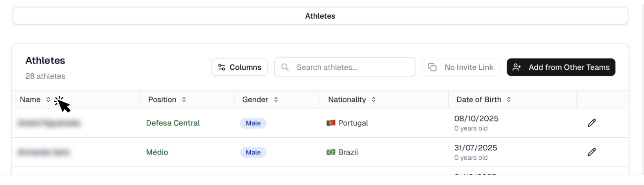Sort the table by Name column arrows
Screen dimensions: 644x185
pyautogui.click(x=48, y=99)
